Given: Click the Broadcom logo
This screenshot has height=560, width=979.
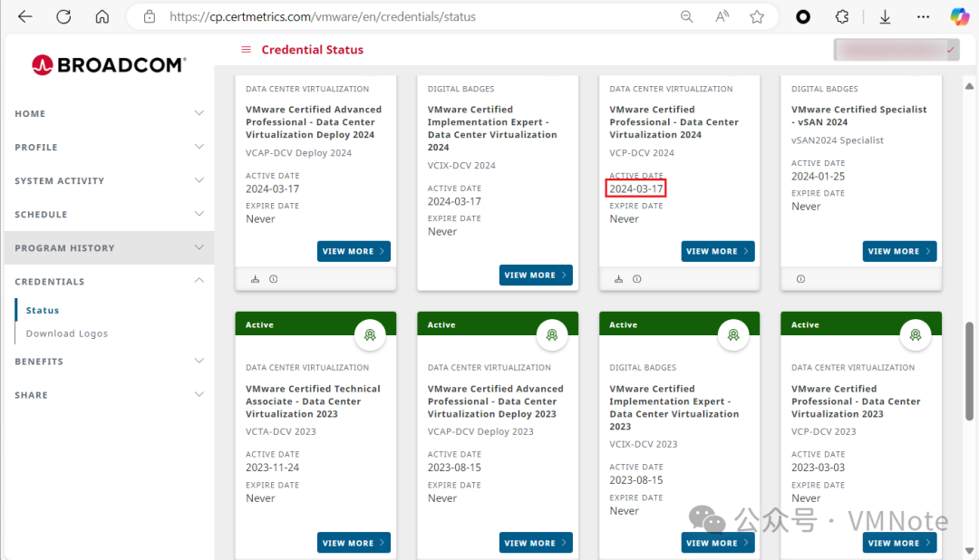Looking at the screenshot, I should pos(109,65).
